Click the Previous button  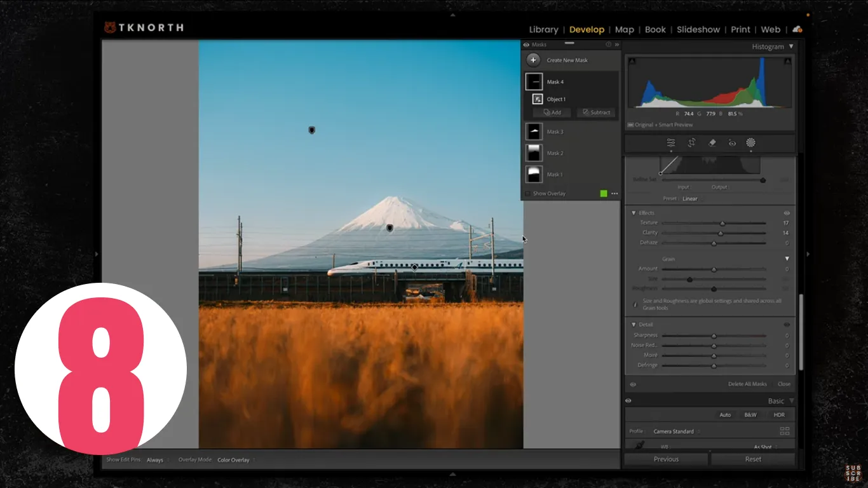coord(666,459)
